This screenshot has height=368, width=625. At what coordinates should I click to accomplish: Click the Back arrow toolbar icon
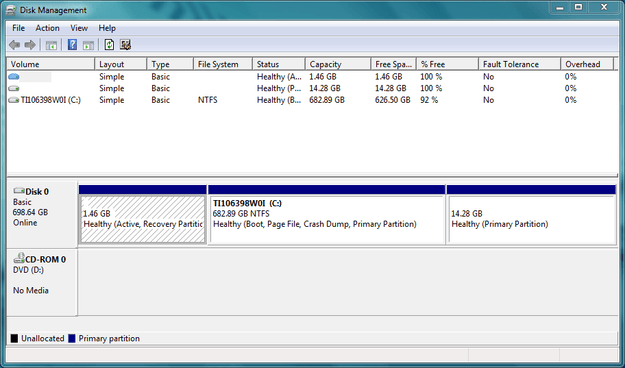[x=15, y=45]
